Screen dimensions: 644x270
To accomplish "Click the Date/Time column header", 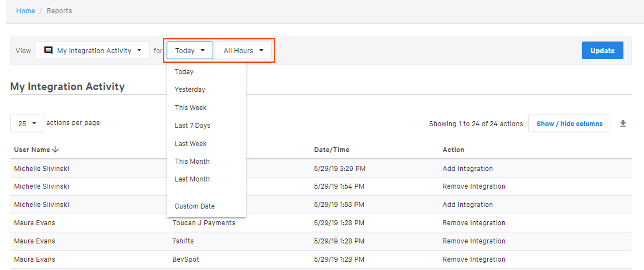I will (332, 150).
